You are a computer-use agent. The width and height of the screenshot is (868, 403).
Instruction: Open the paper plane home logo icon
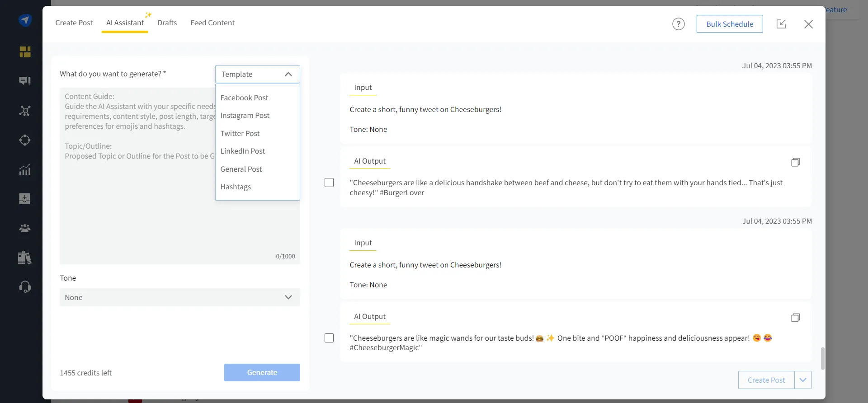(x=25, y=20)
